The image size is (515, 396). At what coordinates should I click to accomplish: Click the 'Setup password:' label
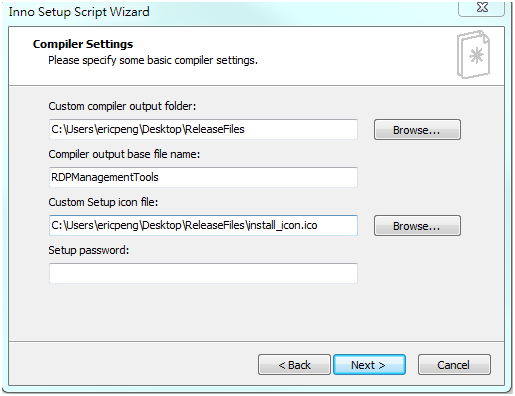pos(88,250)
